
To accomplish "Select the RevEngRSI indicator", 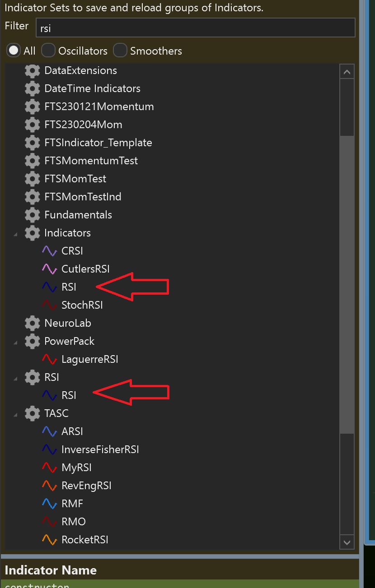I will coord(86,486).
